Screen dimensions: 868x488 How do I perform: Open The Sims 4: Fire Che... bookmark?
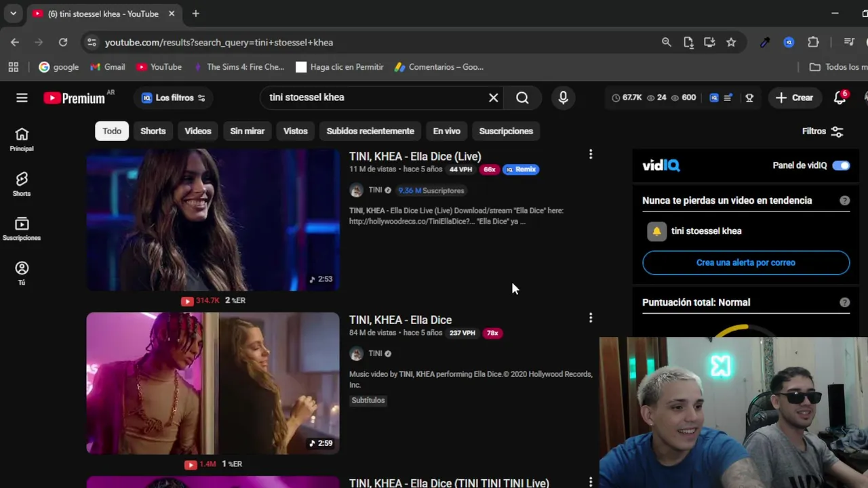click(x=239, y=67)
